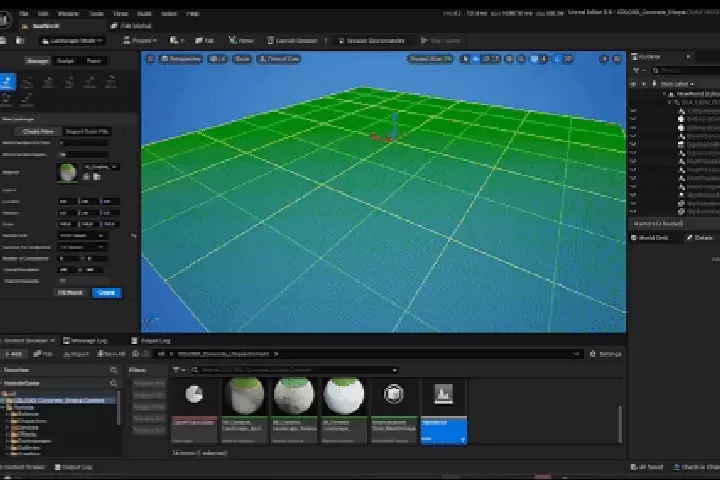Screen dimensions: 720x480
Task: Click the Fab button in the toolbar
Action: point(205,40)
